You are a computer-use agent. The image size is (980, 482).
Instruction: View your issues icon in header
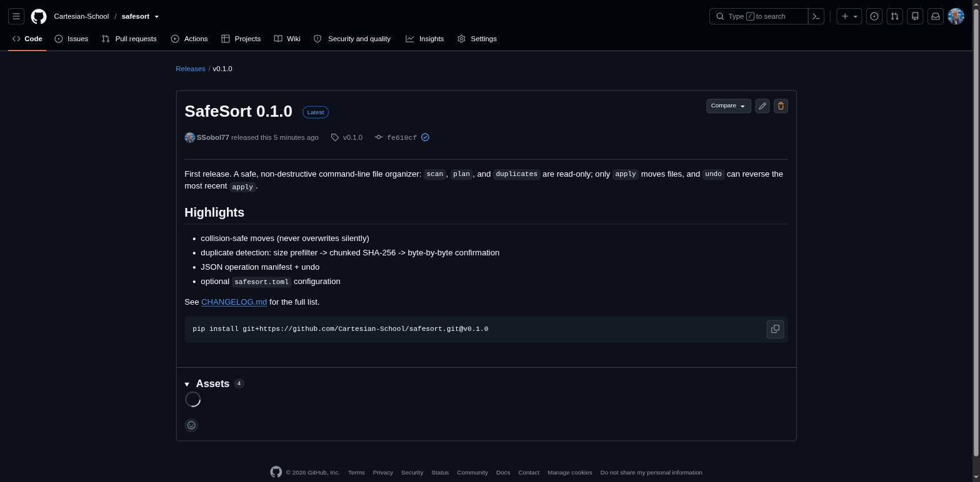(x=874, y=16)
